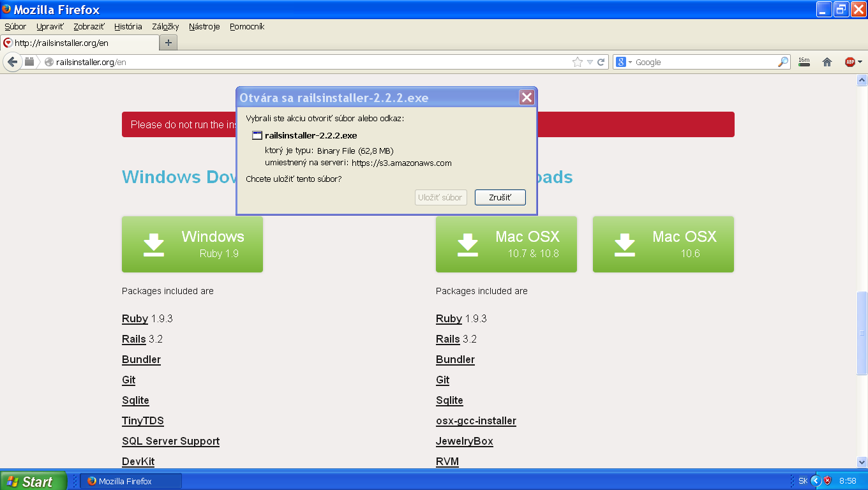The image size is (868, 490).
Task: Click the scrollbar down arrow
Action: pos(862,462)
